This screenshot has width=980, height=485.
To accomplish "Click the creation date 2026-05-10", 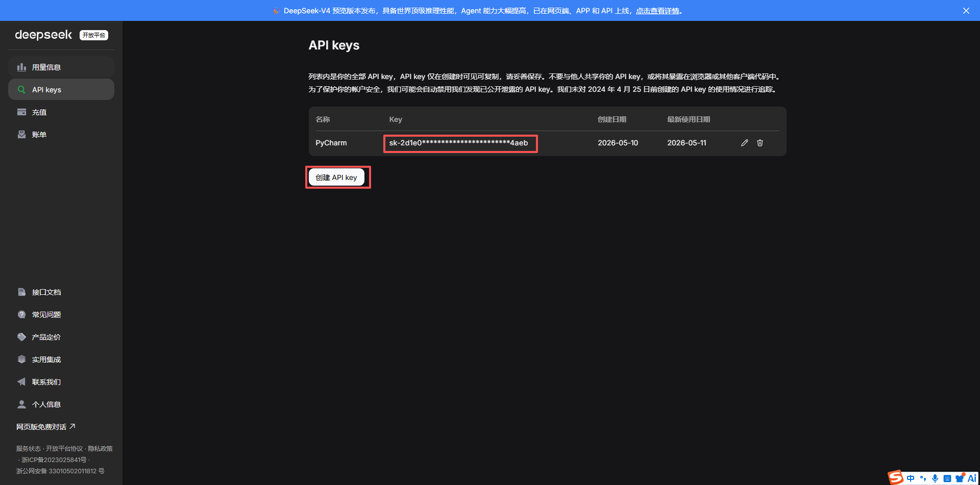I will click(x=618, y=143).
